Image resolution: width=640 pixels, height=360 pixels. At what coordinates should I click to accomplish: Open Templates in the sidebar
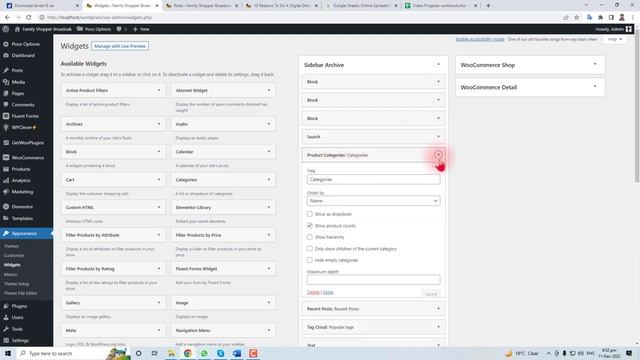[22, 218]
